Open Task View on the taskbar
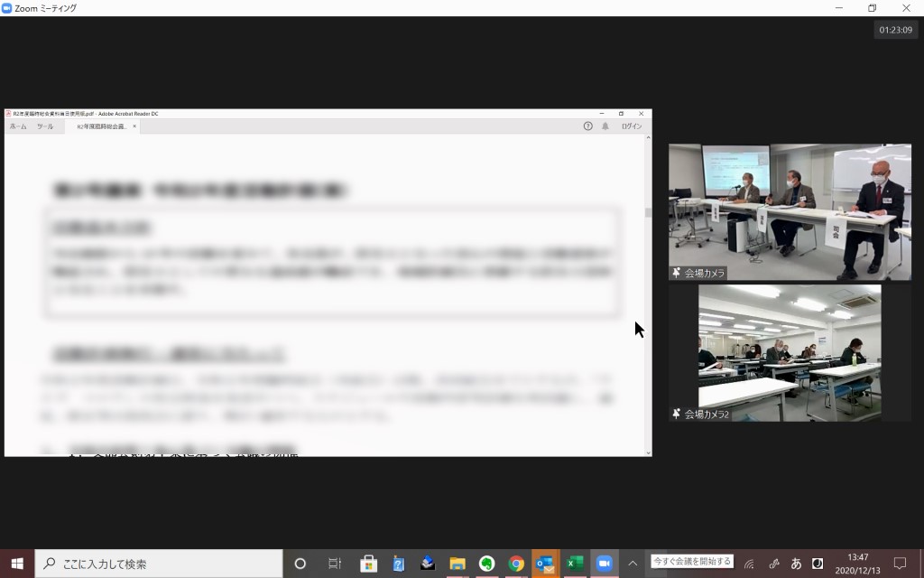The height and width of the screenshot is (578, 924). tap(335, 564)
